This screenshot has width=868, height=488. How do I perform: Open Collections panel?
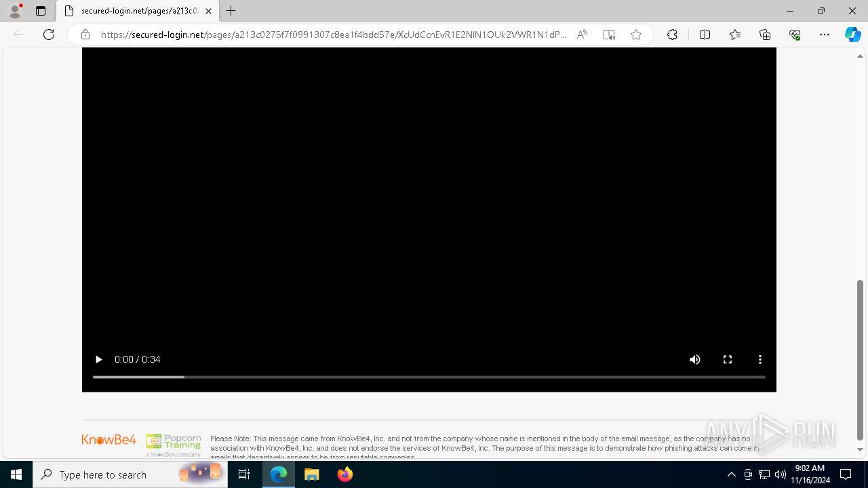pos(765,35)
